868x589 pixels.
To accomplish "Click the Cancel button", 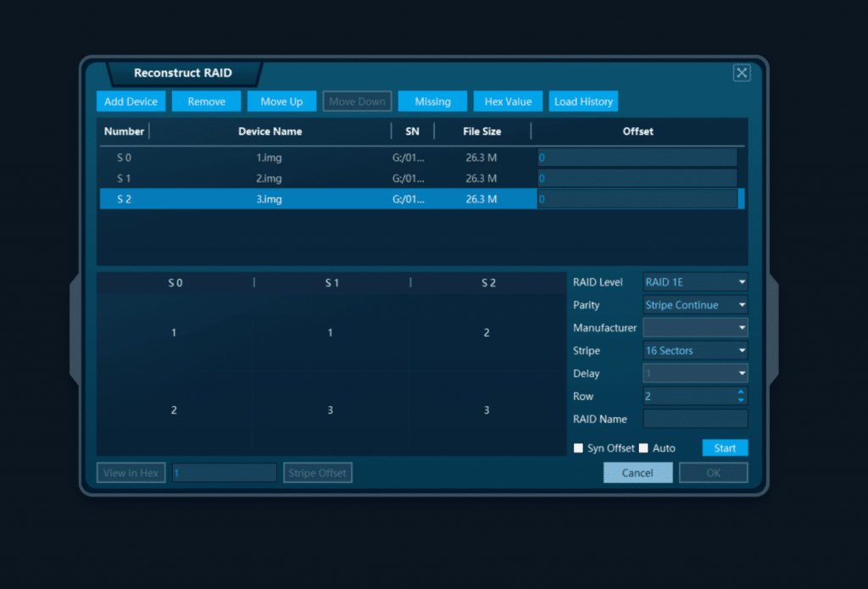I will (637, 473).
